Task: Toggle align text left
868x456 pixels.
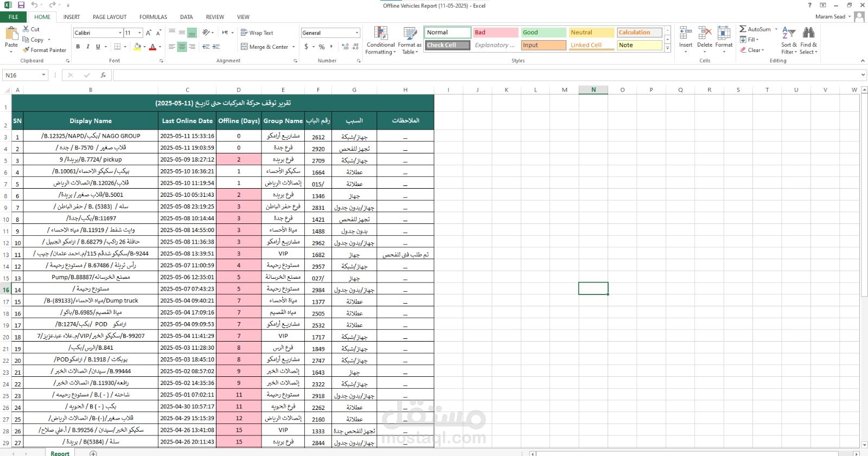Action: click(171, 47)
